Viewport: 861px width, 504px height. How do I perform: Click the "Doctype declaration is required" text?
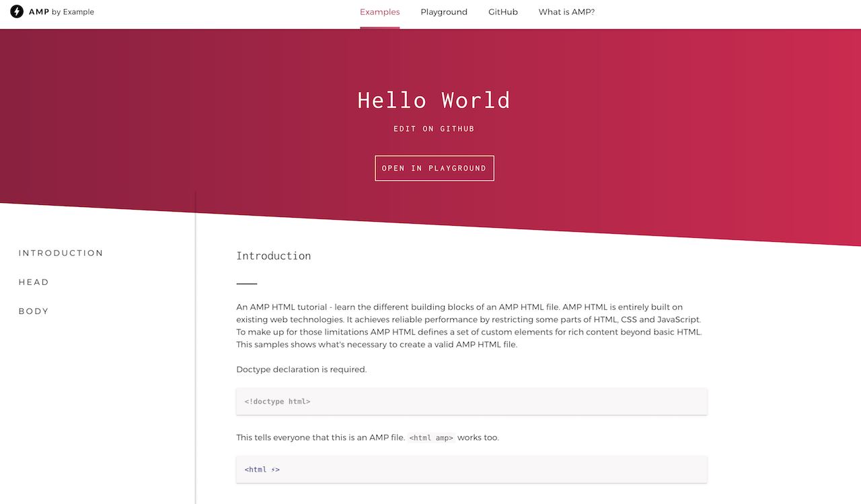pyautogui.click(x=301, y=369)
